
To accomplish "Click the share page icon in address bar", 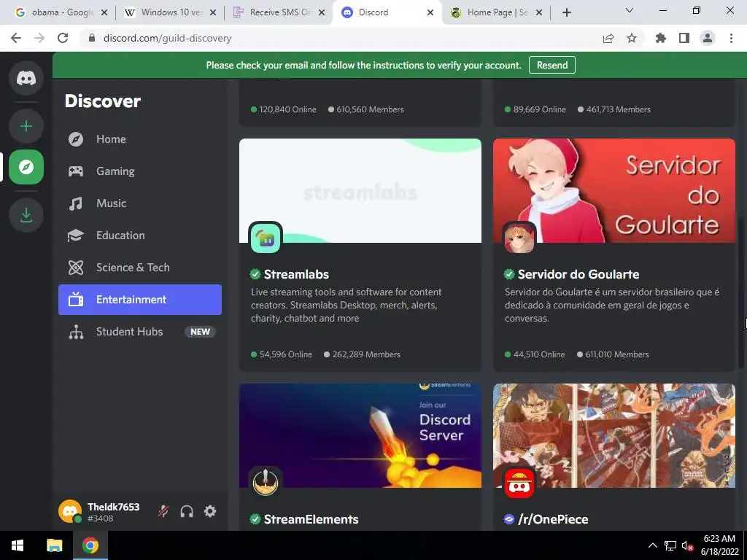I will click(x=608, y=38).
